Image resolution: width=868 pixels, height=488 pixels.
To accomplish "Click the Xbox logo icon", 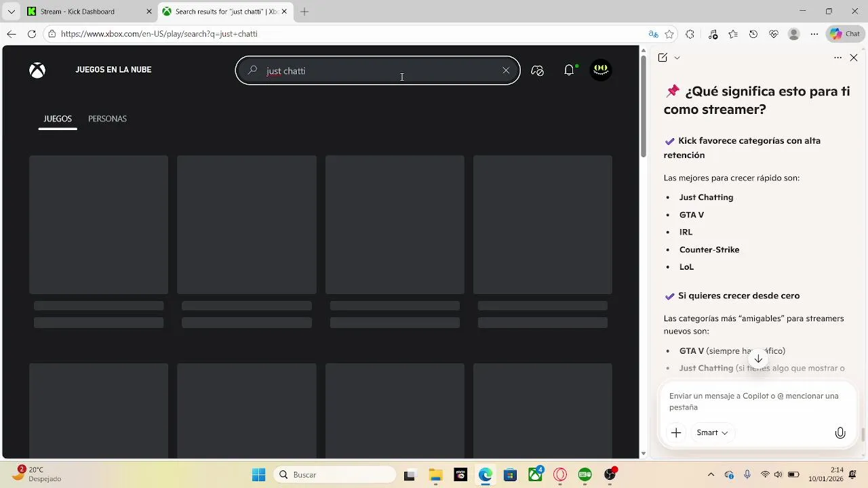I will coord(37,70).
